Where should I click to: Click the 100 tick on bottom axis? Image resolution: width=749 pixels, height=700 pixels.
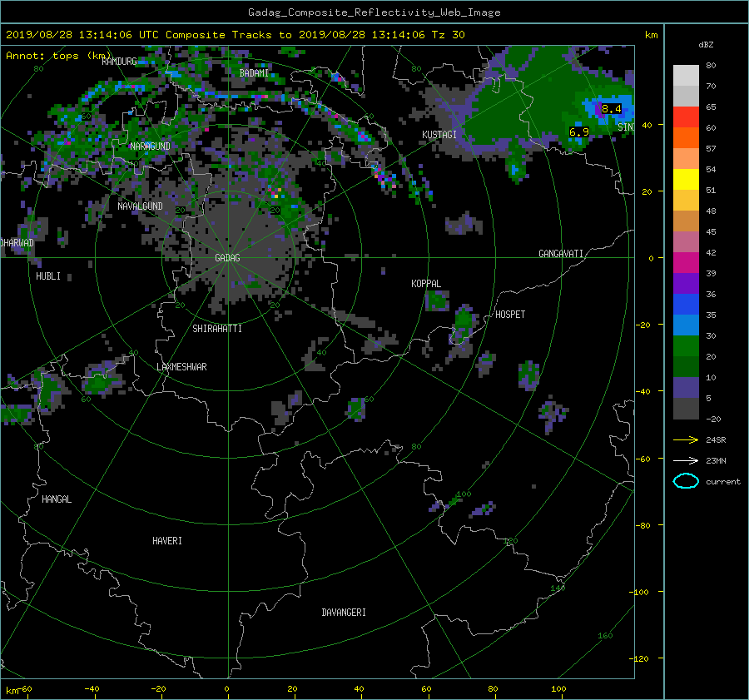(x=558, y=689)
